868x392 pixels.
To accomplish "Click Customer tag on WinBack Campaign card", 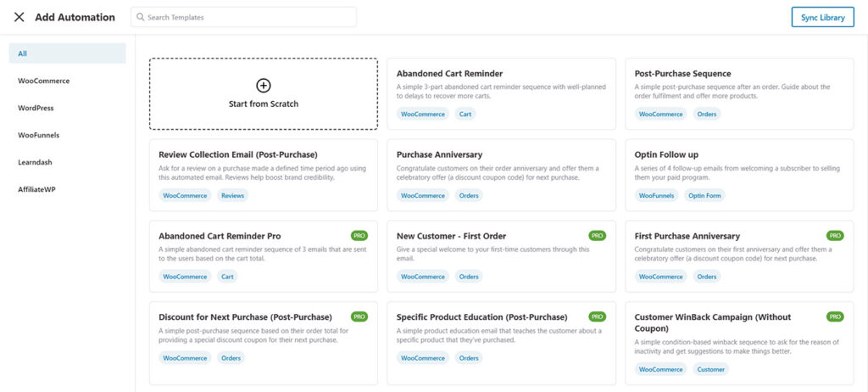I will tap(711, 369).
